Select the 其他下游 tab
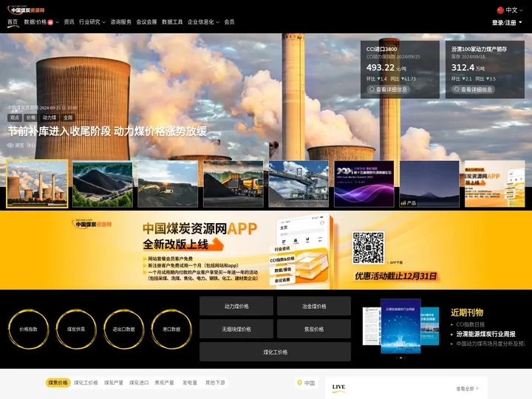The image size is (532, 399). (215, 383)
